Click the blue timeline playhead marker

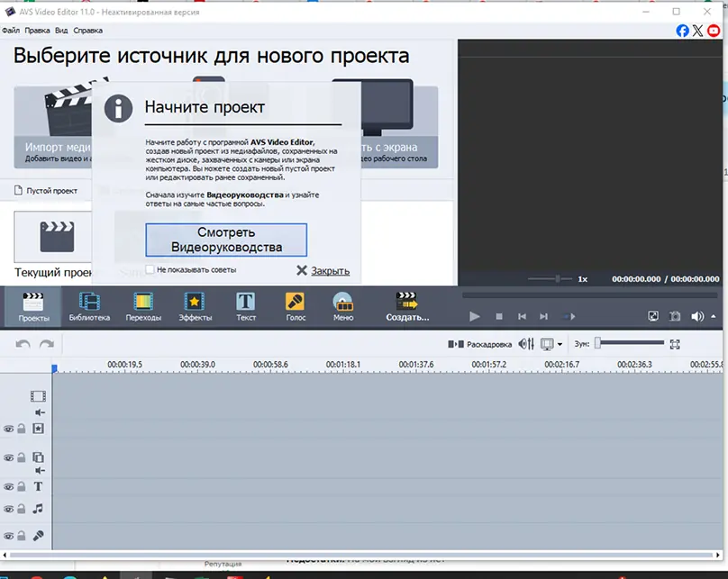(x=54, y=368)
